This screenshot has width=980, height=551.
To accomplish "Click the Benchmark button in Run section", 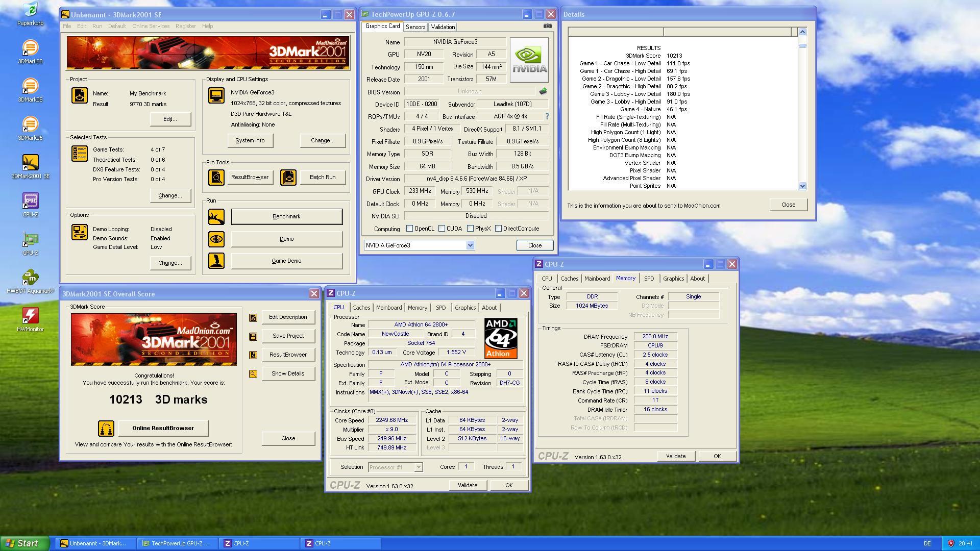I will pyautogui.click(x=286, y=217).
